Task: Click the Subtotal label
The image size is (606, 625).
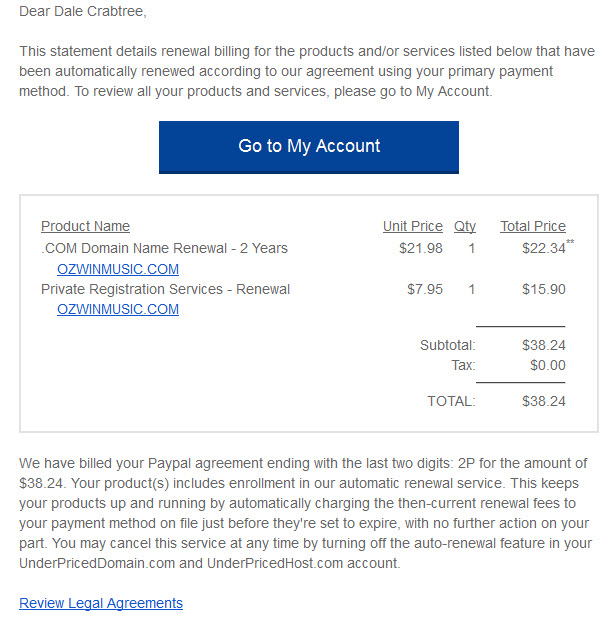Action: tap(448, 345)
